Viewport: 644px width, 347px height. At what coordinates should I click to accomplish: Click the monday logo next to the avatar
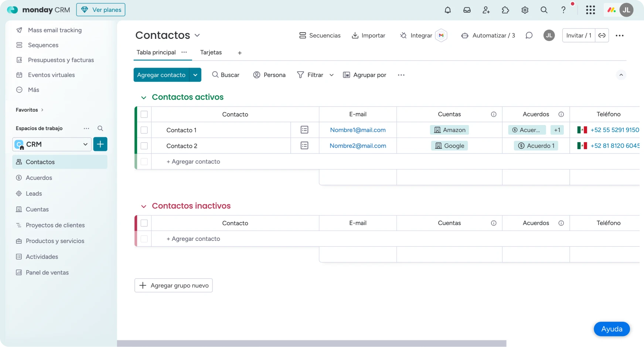(x=611, y=10)
